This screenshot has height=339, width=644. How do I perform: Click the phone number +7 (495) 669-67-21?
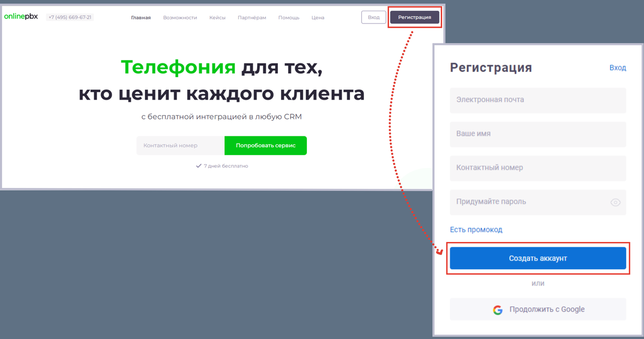(70, 17)
